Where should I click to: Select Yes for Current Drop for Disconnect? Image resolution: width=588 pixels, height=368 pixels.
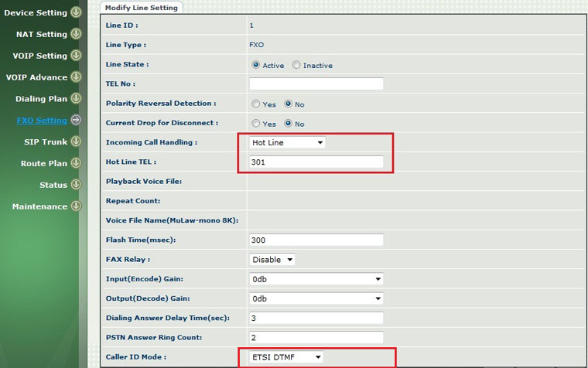click(255, 124)
